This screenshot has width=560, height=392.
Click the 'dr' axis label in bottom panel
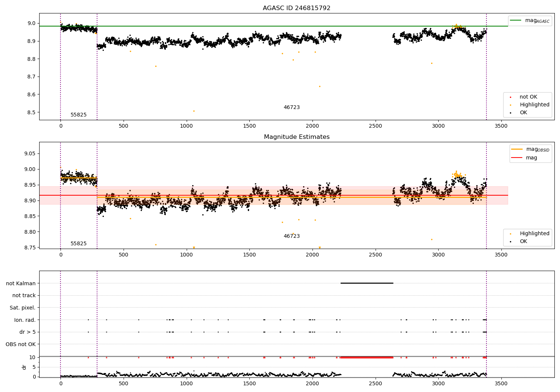(x=24, y=367)
